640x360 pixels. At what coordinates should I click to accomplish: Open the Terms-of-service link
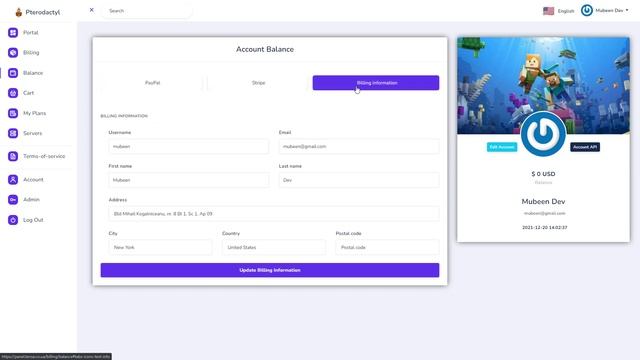click(x=44, y=156)
